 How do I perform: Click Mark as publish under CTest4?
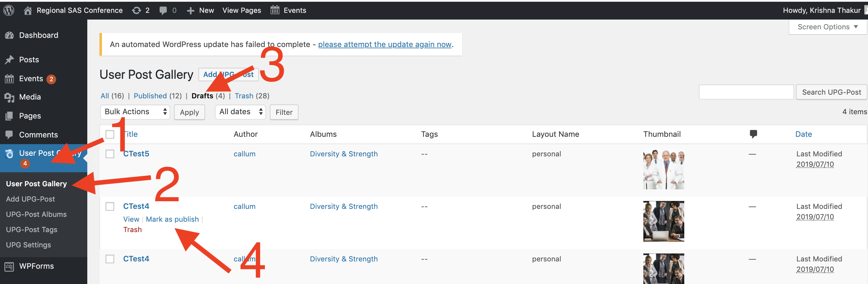(172, 219)
